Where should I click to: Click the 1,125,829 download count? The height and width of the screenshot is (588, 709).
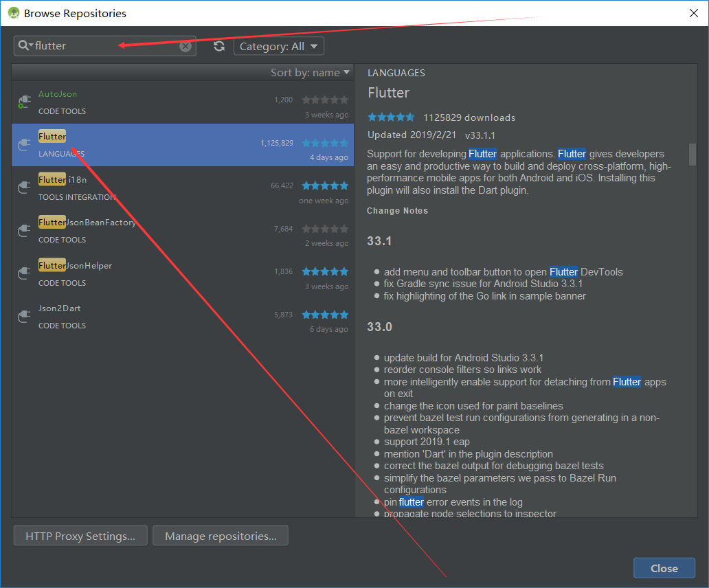(277, 143)
